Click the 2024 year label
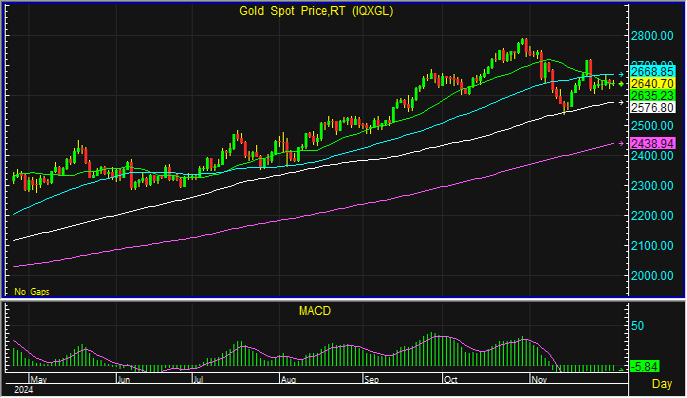The height and width of the screenshot is (398, 687). (23, 390)
